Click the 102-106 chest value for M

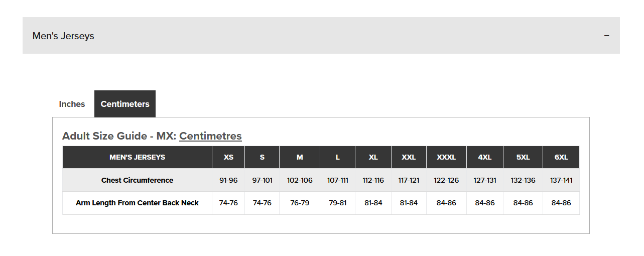coord(300,180)
